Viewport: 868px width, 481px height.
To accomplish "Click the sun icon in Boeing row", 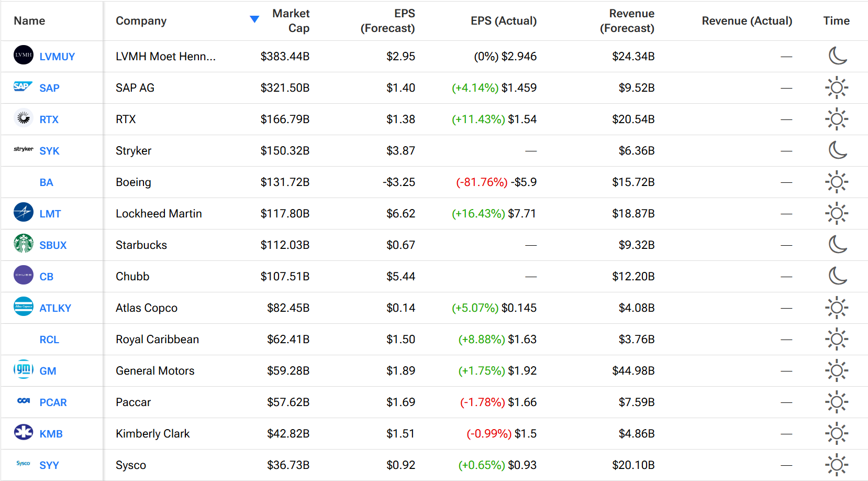I will pyautogui.click(x=837, y=182).
